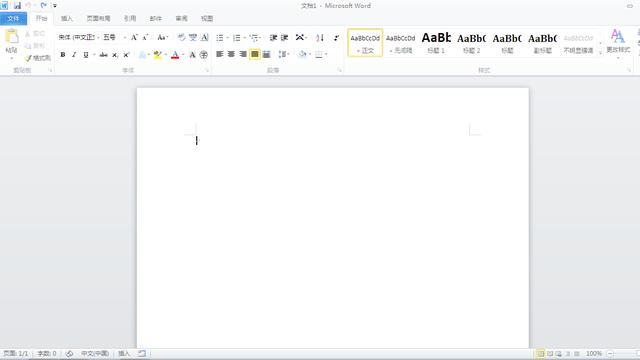Center the paragraph text

tap(231, 54)
